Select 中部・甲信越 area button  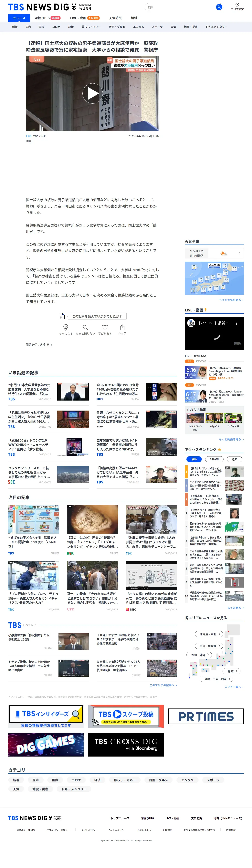tap(209, 646)
